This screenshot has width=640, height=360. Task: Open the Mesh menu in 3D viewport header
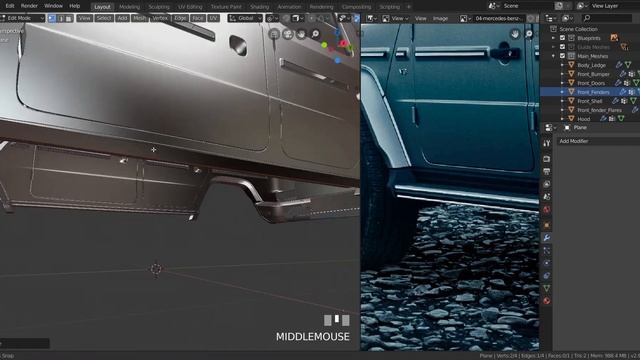click(x=139, y=18)
